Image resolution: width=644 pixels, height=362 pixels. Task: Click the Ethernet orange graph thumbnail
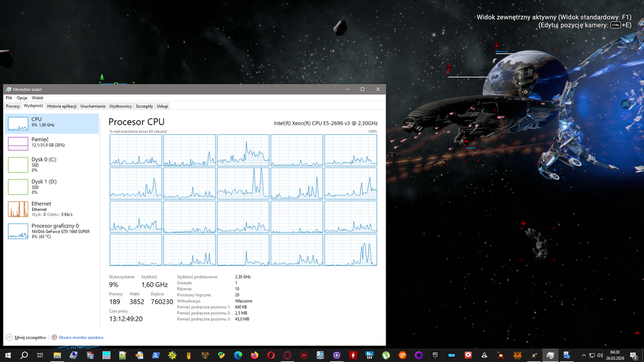18,209
